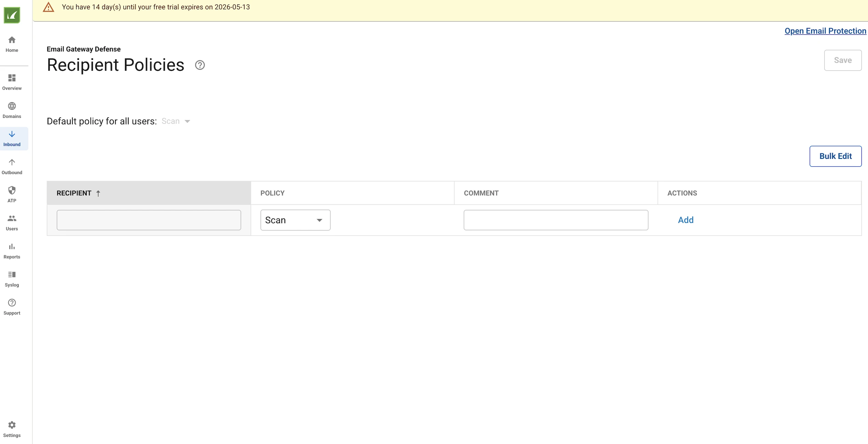Click the Bulk Edit button
Screen dimensions: 868x444
835,156
